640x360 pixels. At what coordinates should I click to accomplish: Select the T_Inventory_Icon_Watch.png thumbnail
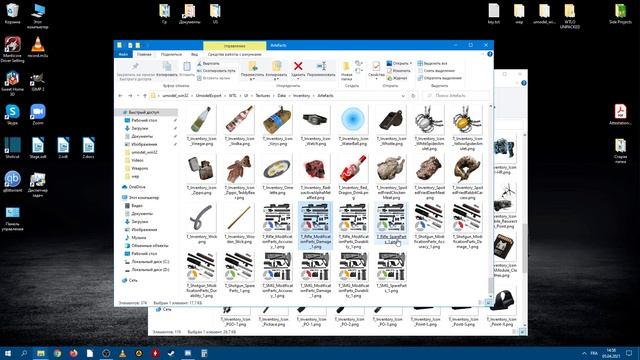[x=315, y=119]
